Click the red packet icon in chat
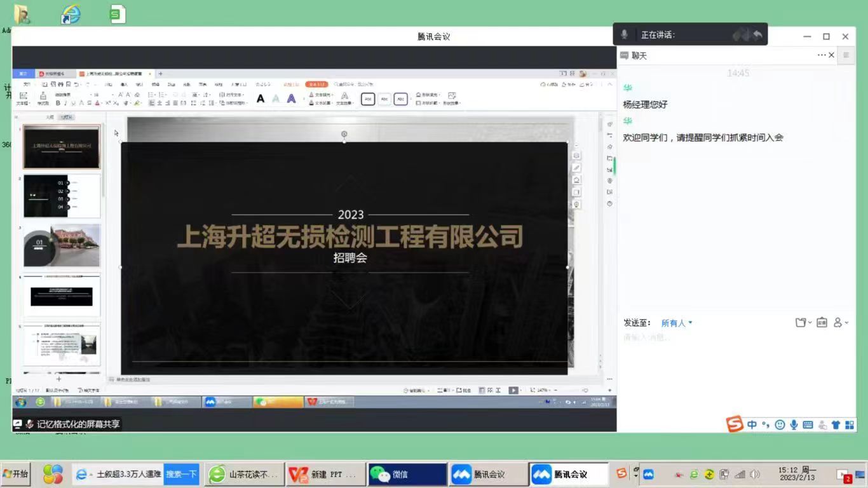 [x=822, y=323]
